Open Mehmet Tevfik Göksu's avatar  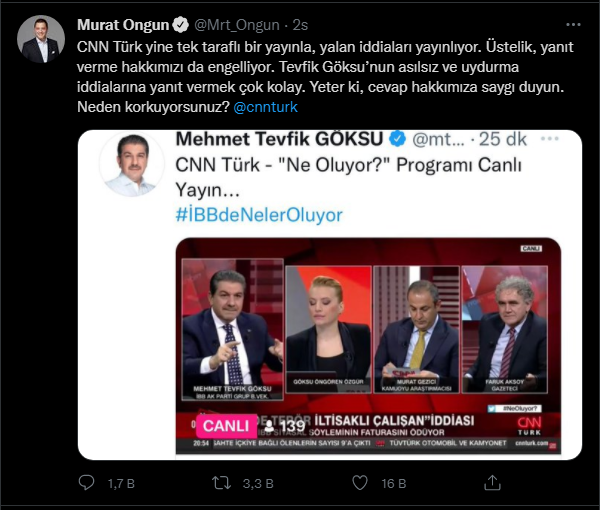click(x=132, y=165)
